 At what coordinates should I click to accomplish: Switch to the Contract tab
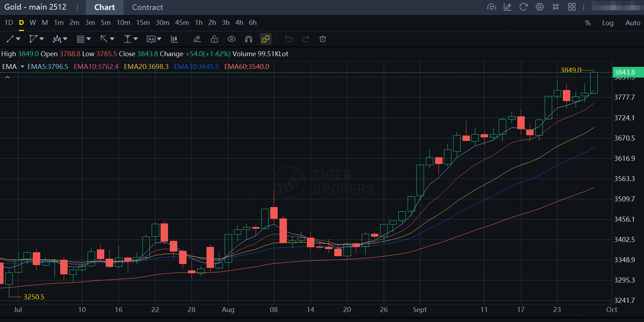click(x=147, y=7)
